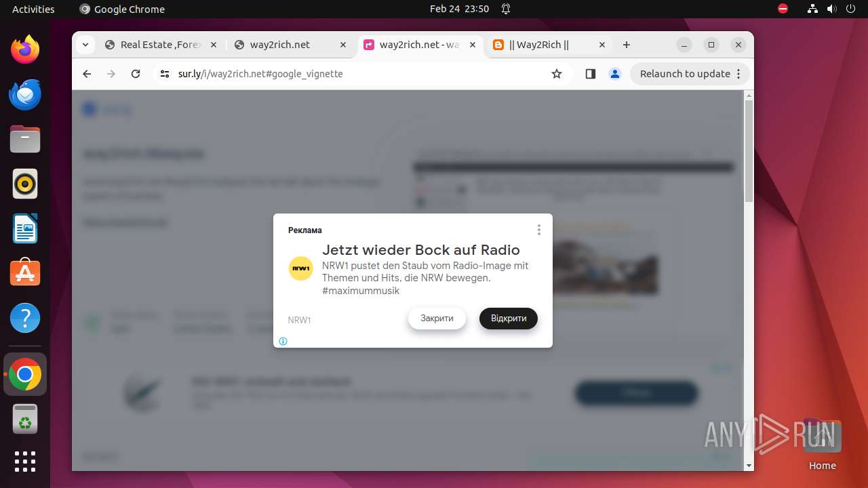
Task: Launch Thunderbird mail from the dock
Action: (25, 94)
